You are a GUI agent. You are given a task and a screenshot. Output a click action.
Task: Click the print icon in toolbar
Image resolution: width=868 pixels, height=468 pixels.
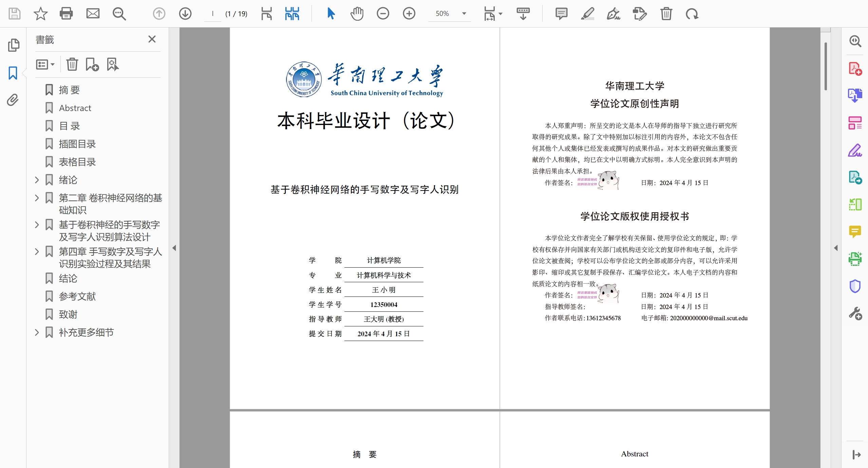[66, 14]
